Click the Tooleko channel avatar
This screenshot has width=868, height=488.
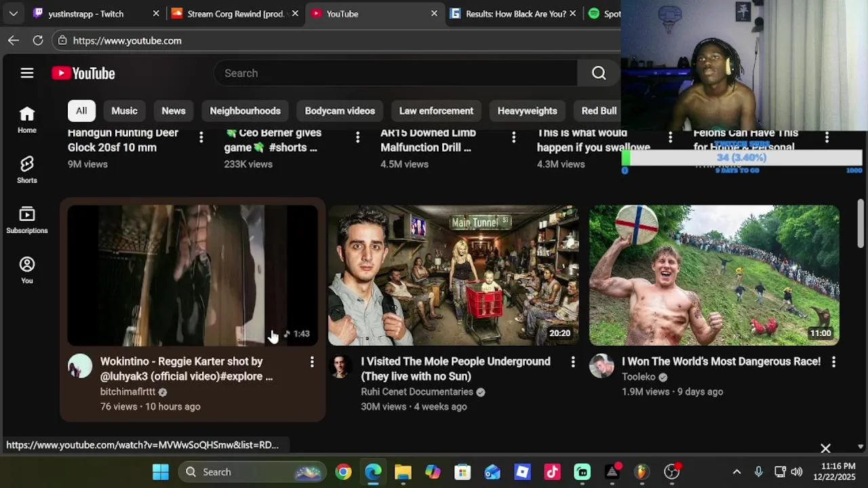(x=601, y=366)
